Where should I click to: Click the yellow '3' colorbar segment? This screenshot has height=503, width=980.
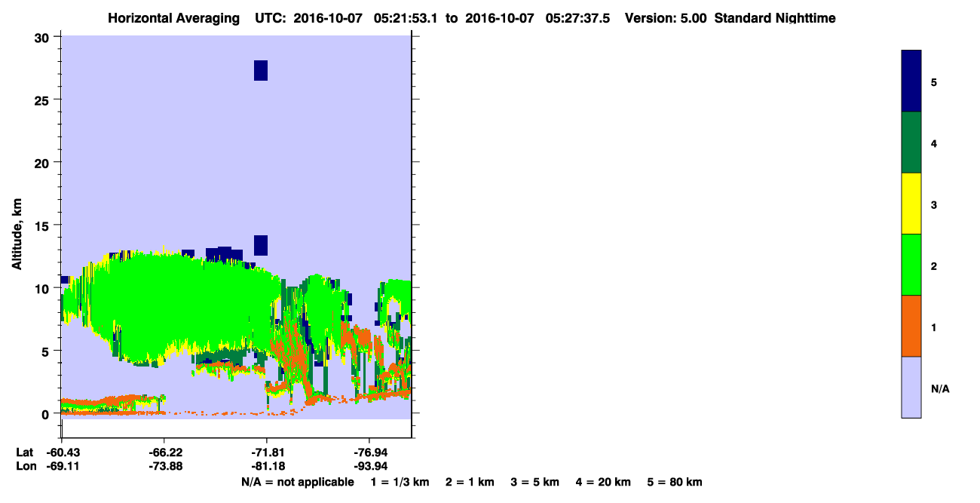tap(911, 204)
